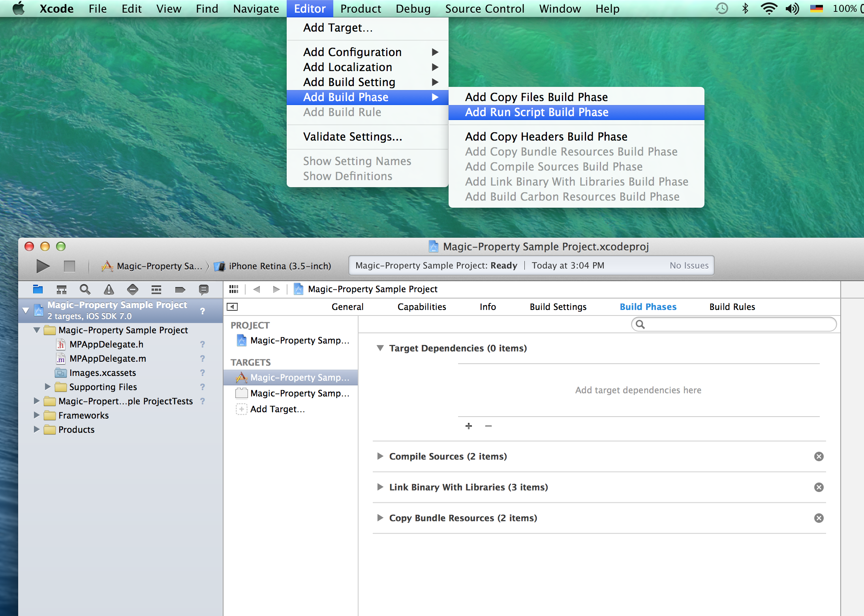
Task: Expand the Link Binary With Libraries section
Action: click(x=380, y=487)
